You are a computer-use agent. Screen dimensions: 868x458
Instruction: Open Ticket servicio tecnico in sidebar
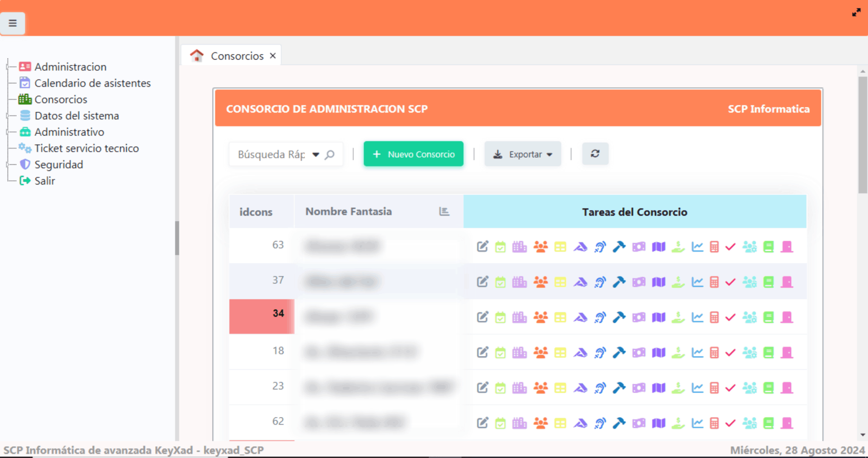pos(86,148)
